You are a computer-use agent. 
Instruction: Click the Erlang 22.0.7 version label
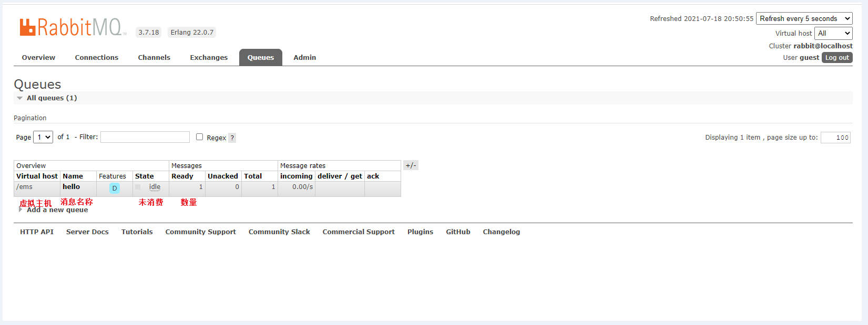(192, 33)
